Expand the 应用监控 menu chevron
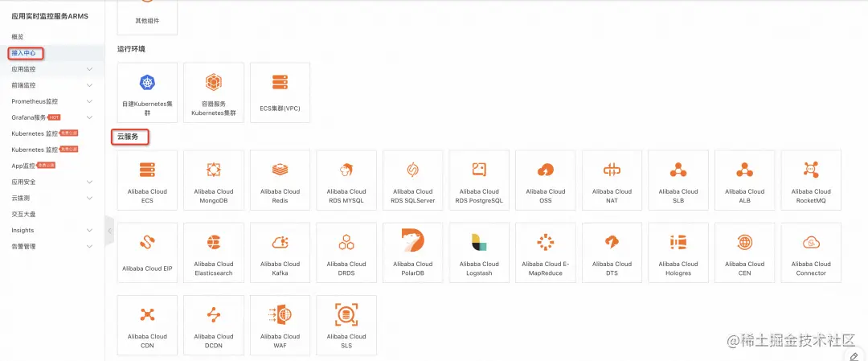The image size is (868, 361). [90, 69]
